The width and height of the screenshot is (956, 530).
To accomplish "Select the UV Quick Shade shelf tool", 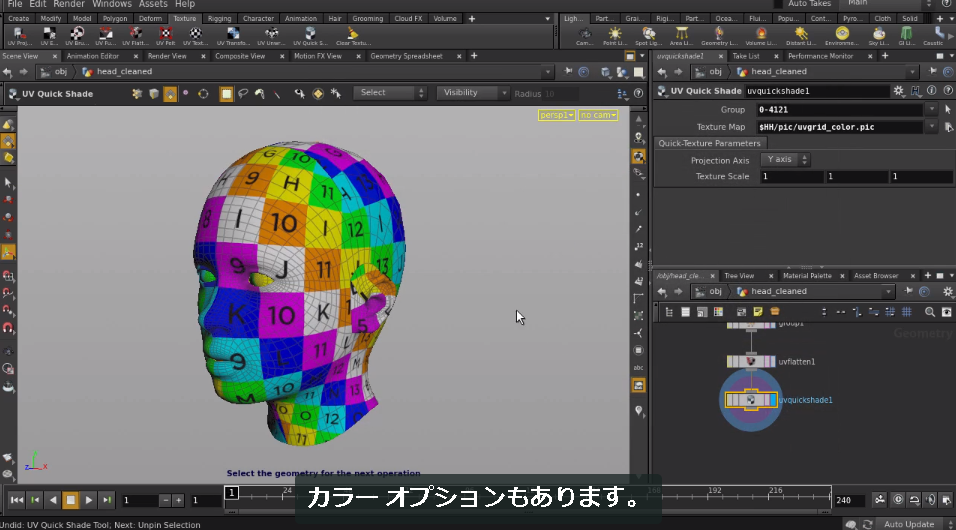I will click(310, 35).
